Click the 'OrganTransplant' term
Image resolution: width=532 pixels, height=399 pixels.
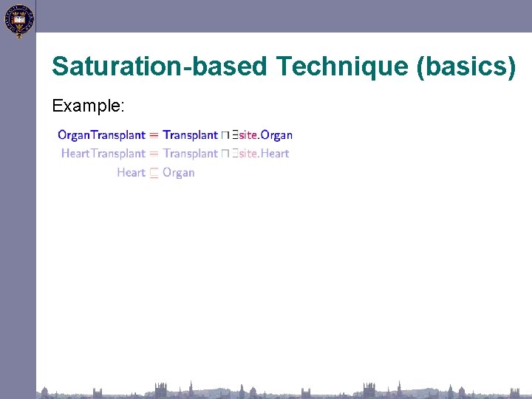coord(101,135)
